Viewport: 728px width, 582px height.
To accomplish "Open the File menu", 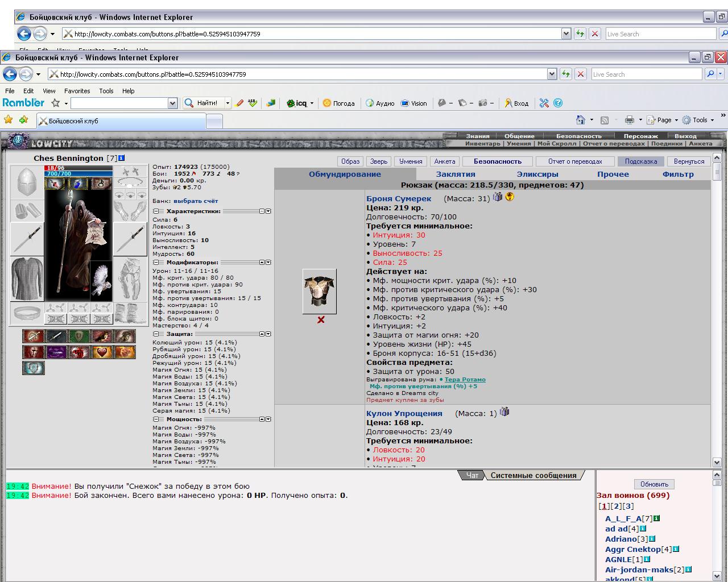I will tap(10, 91).
